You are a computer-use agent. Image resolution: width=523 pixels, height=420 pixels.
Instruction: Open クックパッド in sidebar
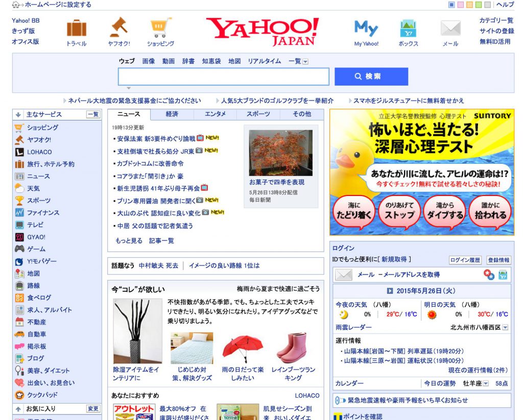coord(42,394)
